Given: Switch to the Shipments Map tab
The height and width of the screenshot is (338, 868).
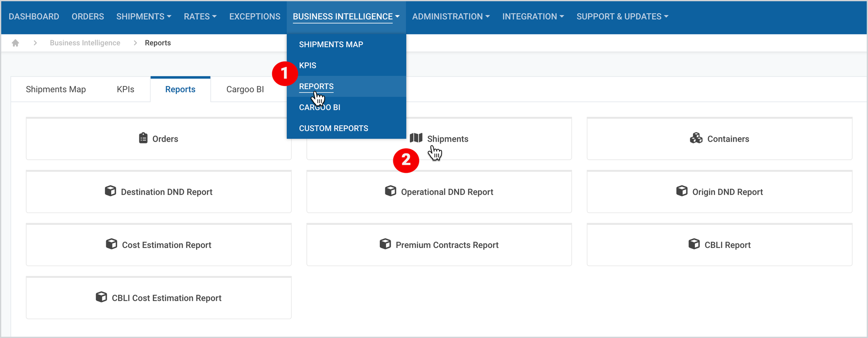Looking at the screenshot, I should coord(56,89).
